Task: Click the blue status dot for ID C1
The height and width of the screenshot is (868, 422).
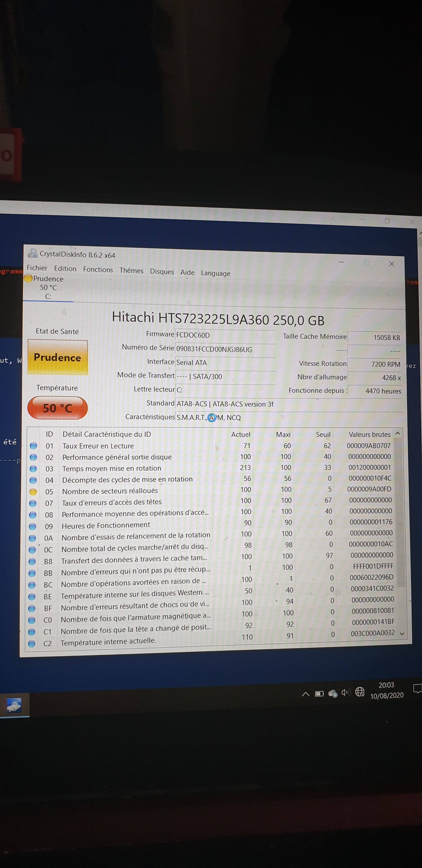Action: pyautogui.click(x=32, y=632)
